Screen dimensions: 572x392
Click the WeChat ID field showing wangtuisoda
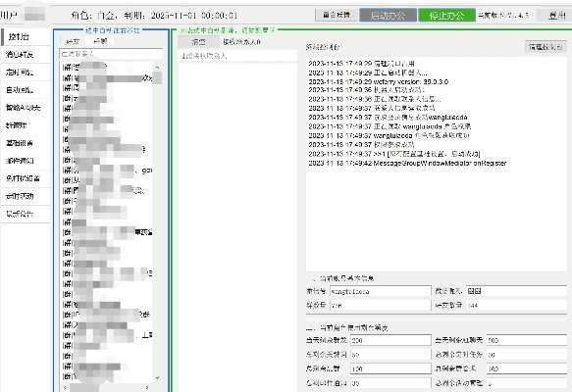point(381,291)
